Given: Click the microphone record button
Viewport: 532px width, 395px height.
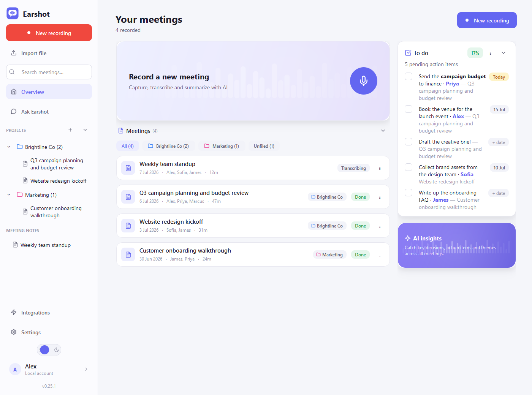Looking at the screenshot, I should pos(364,81).
